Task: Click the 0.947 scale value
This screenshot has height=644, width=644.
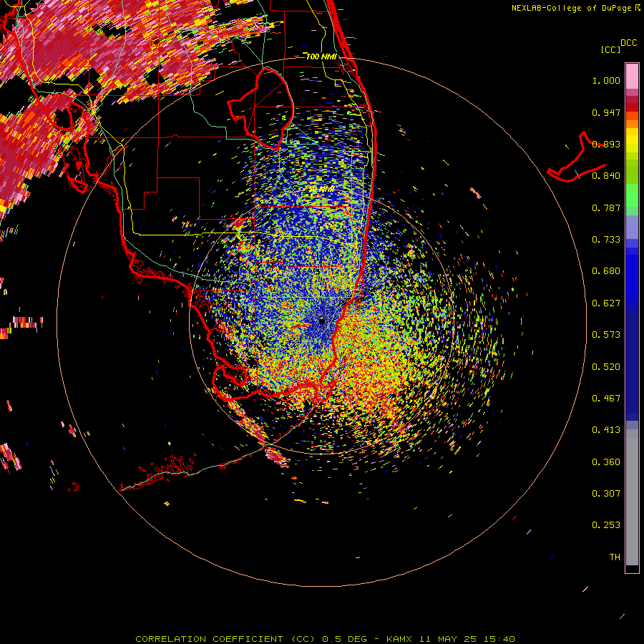Action: click(x=606, y=112)
